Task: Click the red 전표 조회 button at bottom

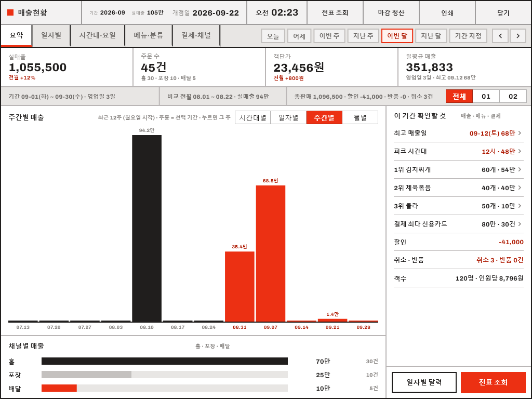Action: (x=493, y=382)
